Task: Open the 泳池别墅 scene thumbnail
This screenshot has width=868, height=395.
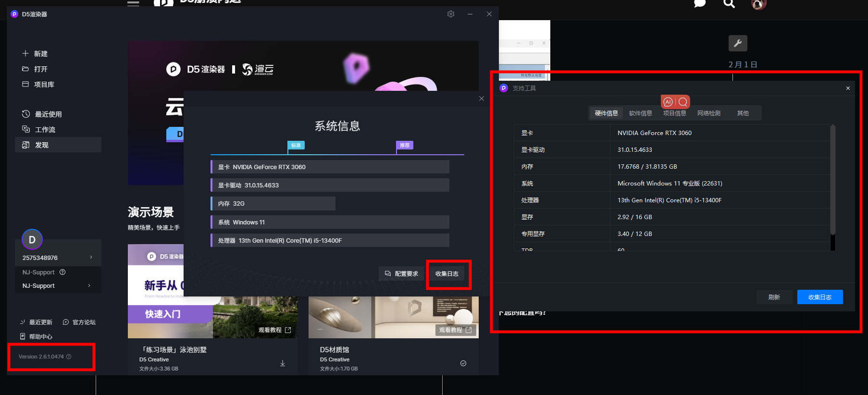Action: pos(213,291)
